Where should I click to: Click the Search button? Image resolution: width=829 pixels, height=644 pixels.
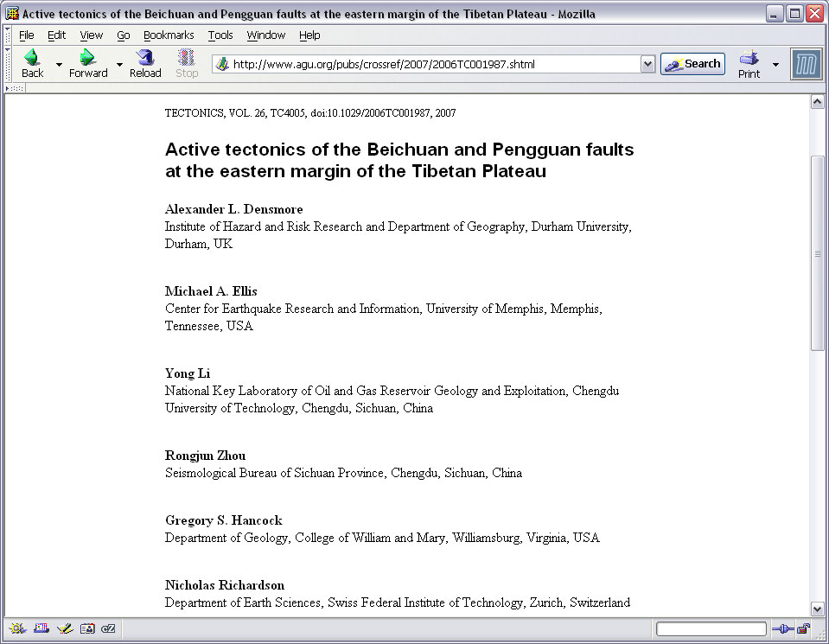(692, 64)
